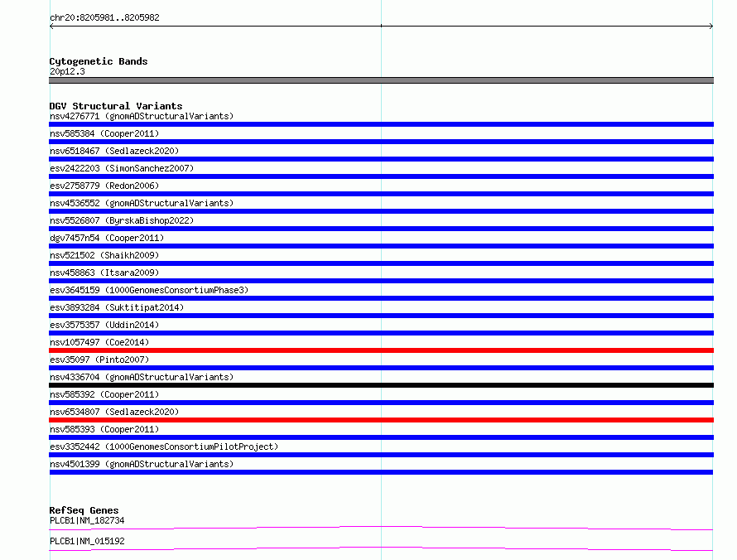
Task: Click gene label PLCB1|NM_182734
Action: 87,520
